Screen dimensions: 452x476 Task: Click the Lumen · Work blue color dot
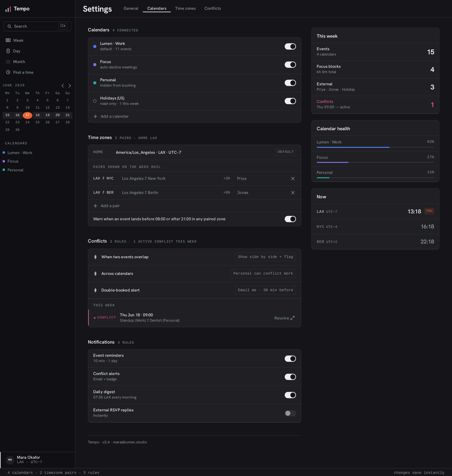95,46
